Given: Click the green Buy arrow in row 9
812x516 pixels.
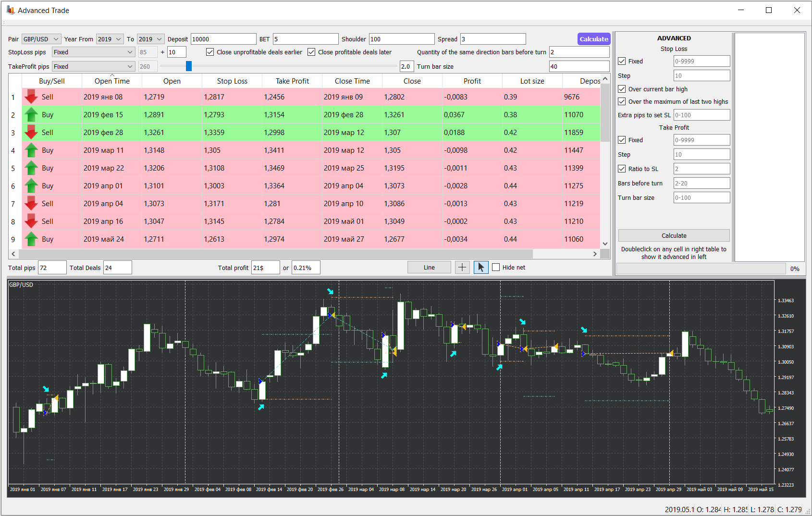Looking at the screenshot, I should point(31,239).
